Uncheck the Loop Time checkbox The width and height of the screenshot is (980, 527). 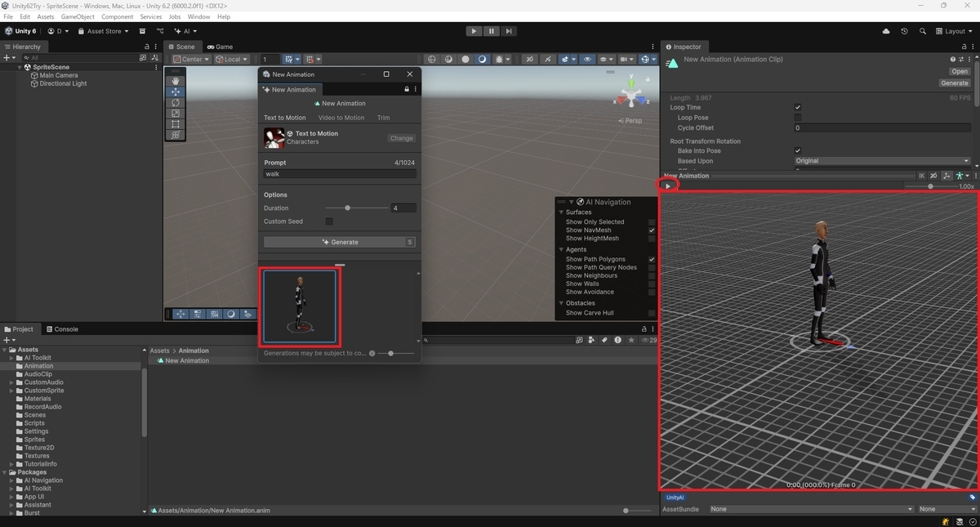[x=798, y=108]
